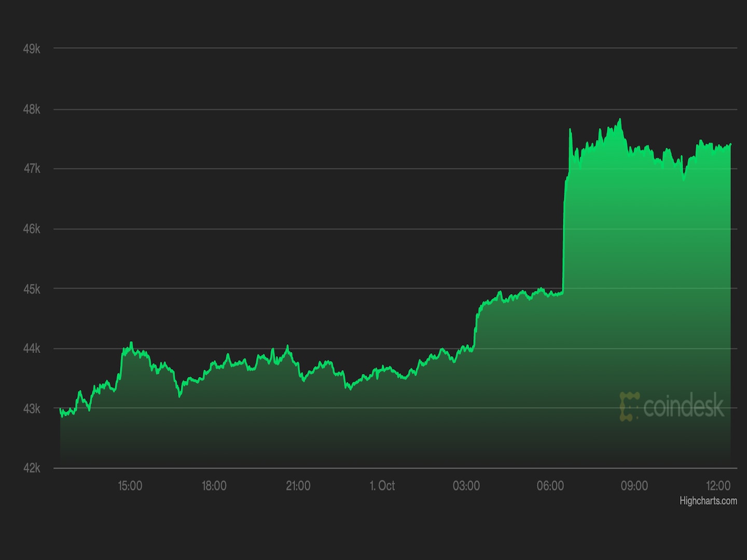Select the 21:00 time axis label
Viewport: 747px width, 560px height.
pyautogui.click(x=298, y=486)
